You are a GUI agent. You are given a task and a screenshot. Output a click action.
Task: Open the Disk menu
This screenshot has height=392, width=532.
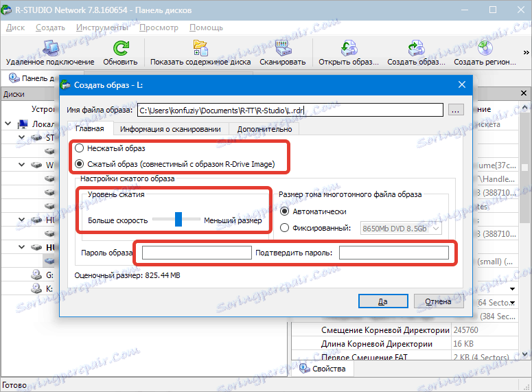pyautogui.click(x=15, y=27)
